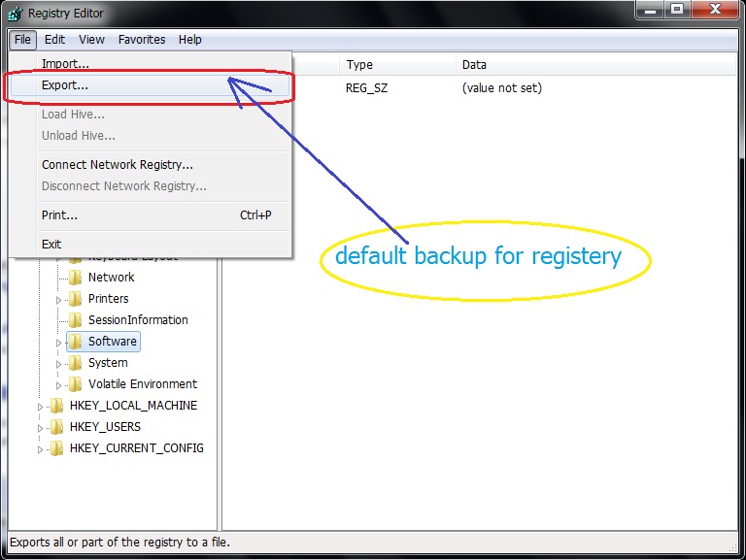The height and width of the screenshot is (560, 746).
Task: Click the Registry Editor title bar icon
Action: [16, 14]
